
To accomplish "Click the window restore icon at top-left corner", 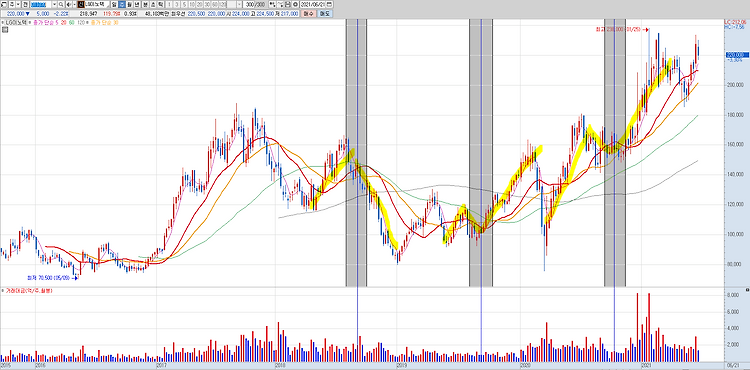I will click(x=4, y=4).
